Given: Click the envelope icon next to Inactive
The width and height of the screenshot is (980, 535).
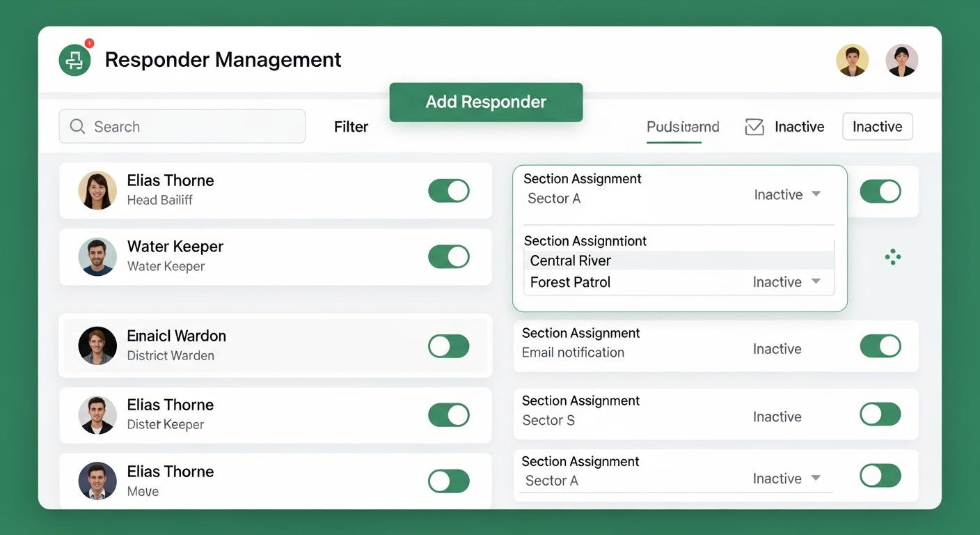Looking at the screenshot, I should (754, 127).
